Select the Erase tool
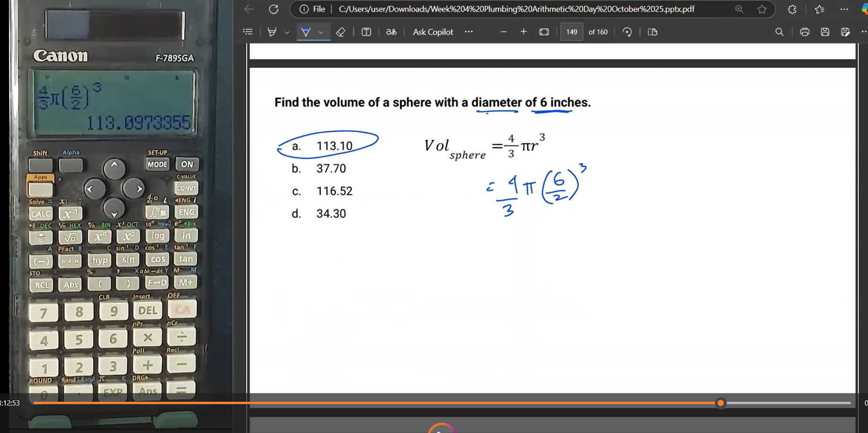This screenshot has width=868, height=433. [x=341, y=32]
